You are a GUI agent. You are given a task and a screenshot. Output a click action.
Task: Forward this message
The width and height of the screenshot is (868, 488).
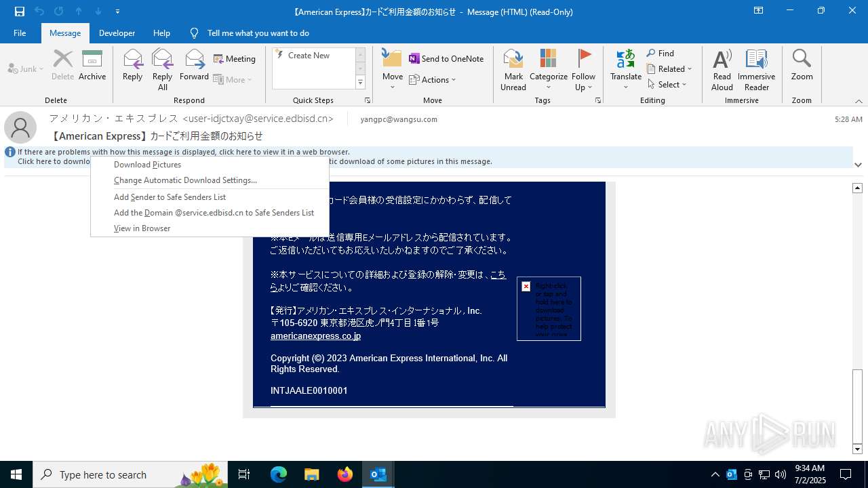click(x=194, y=65)
